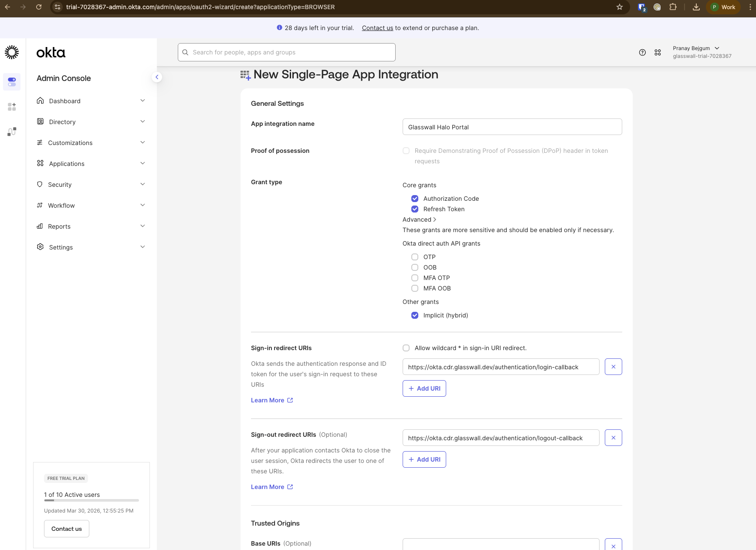Click Contact us button in Free Trial panel

(67, 529)
